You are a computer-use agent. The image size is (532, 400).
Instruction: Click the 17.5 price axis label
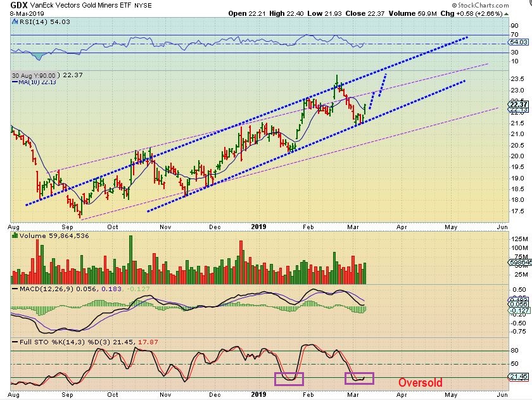517,211
